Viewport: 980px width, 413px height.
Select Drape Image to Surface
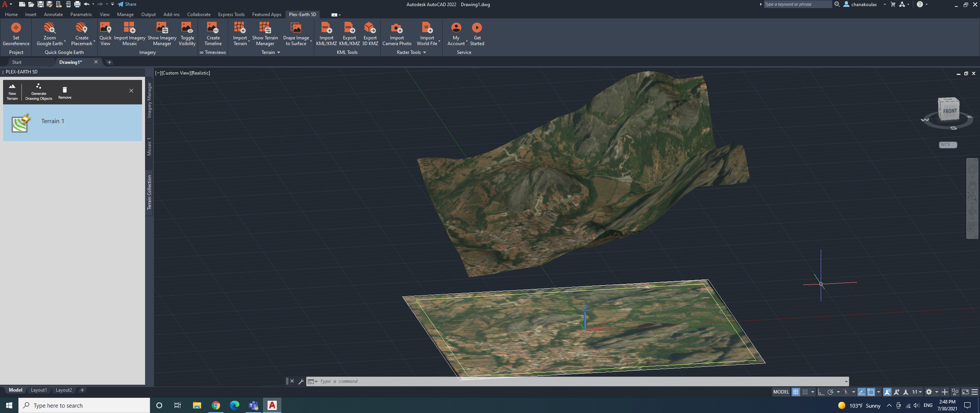[x=296, y=34]
